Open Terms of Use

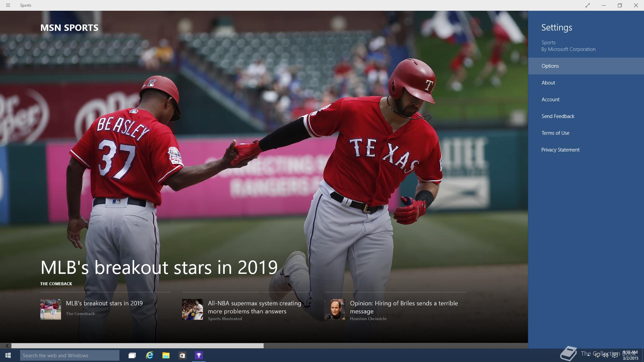pyautogui.click(x=586, y=133)
